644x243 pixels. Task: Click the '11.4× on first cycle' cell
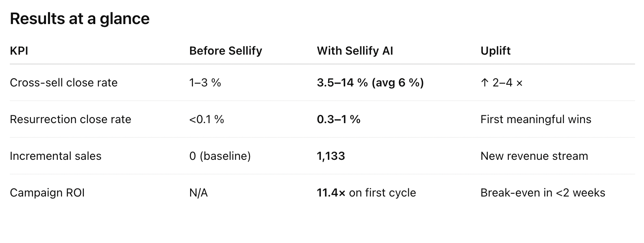tap(366, 193)
